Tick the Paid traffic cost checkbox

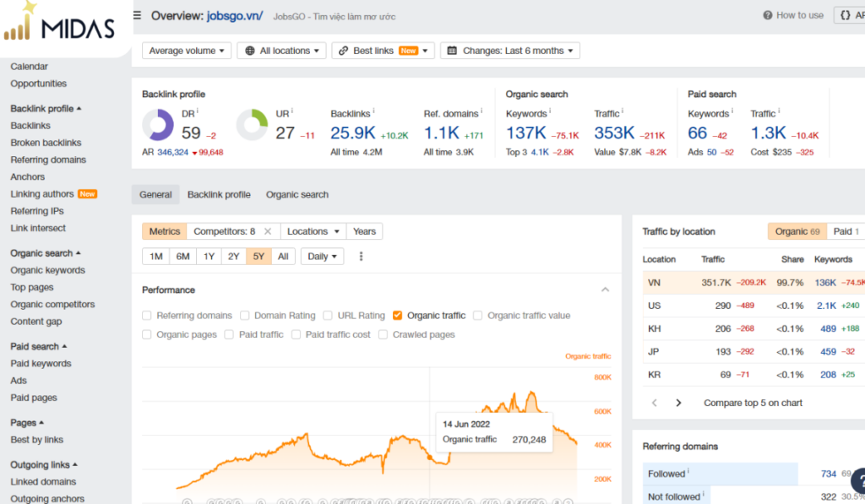(296, 334)
